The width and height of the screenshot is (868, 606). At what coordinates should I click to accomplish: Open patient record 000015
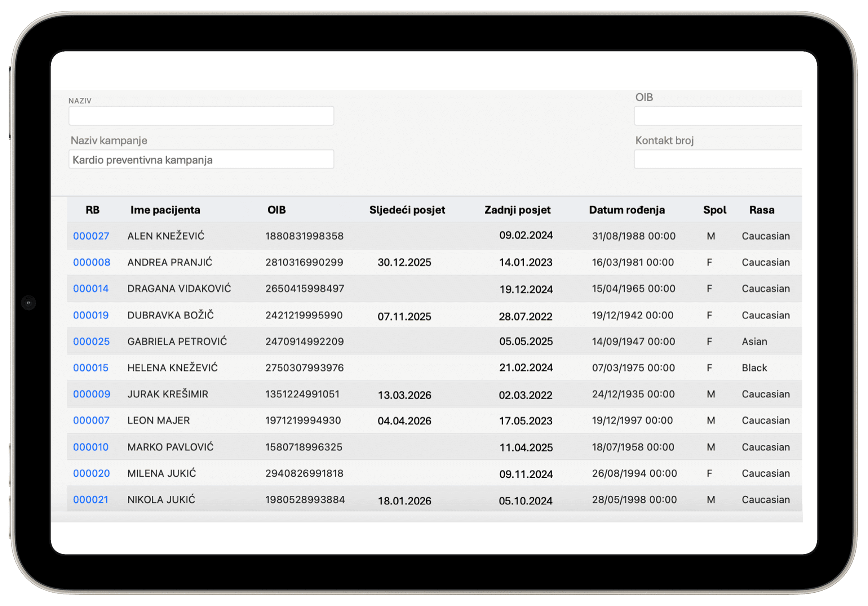coord(91,367)
